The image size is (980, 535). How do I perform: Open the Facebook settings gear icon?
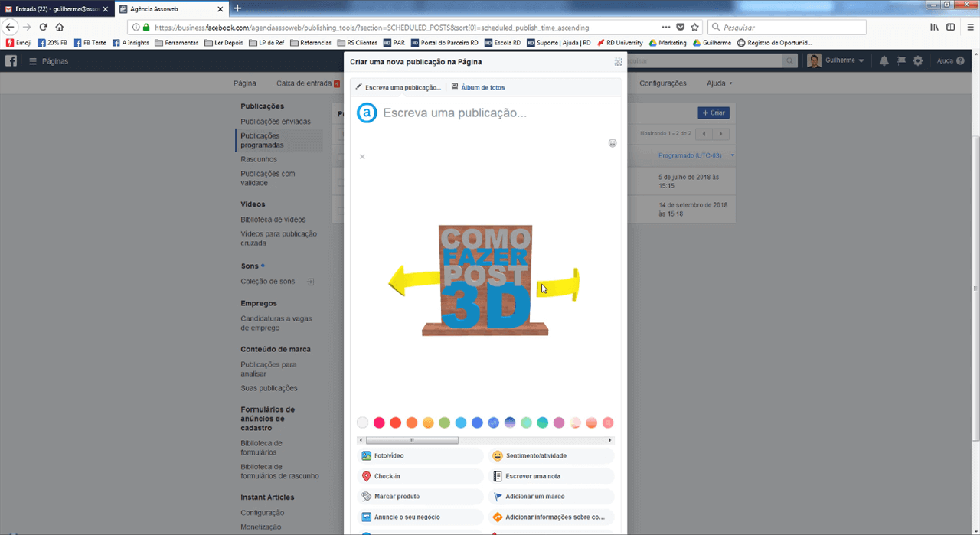point(918,61)
